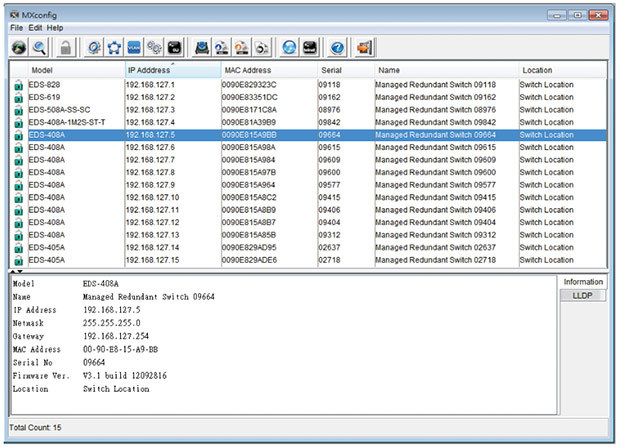Open the Edit menu
This screenshot has height=447, width=620.
pos(36,27)
